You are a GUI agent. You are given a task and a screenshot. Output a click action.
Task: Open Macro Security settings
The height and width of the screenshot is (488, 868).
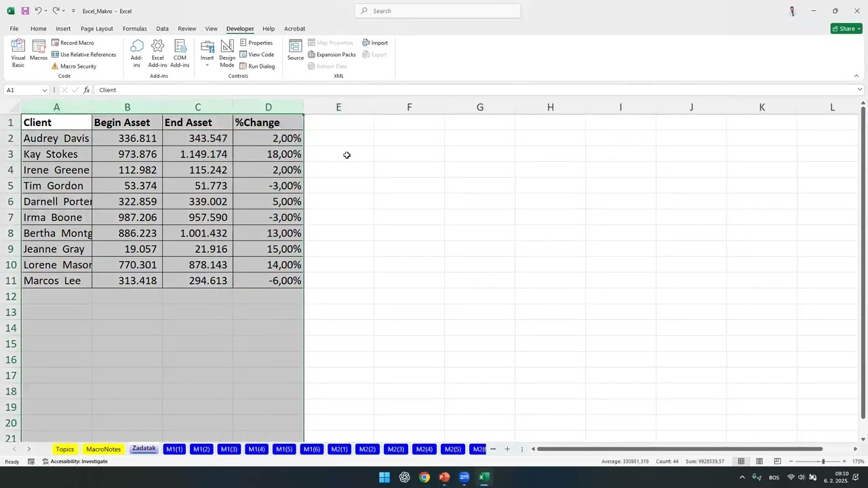point(73,66)
